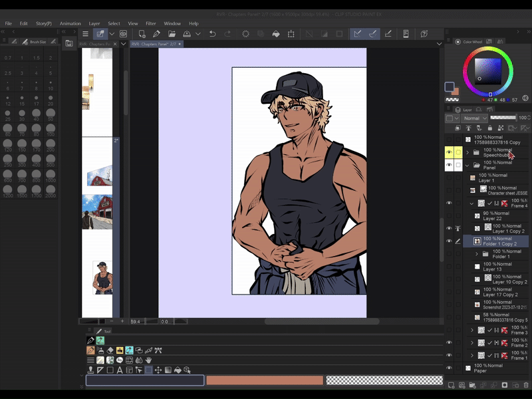This screenshot has height=399, width=532.
Task: Expand the Speechbubble folder
Action: coord(467,152)
